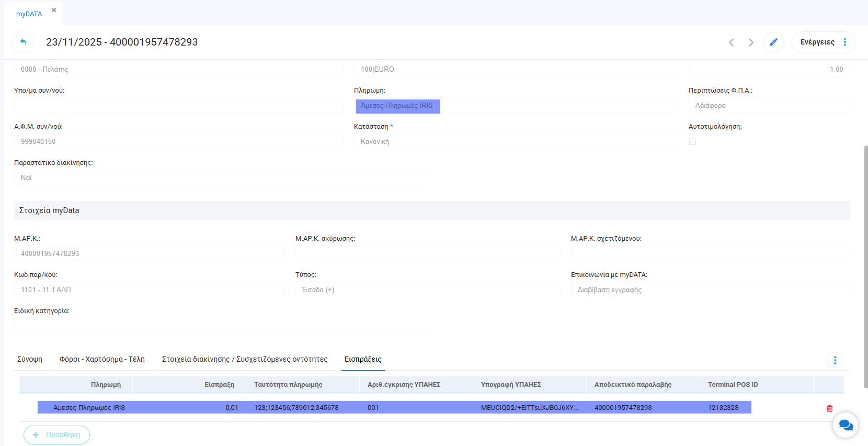Click the pencil edit icon
Image resolution: width=868 pixels, height=446 pixels.
coord(773,42)
